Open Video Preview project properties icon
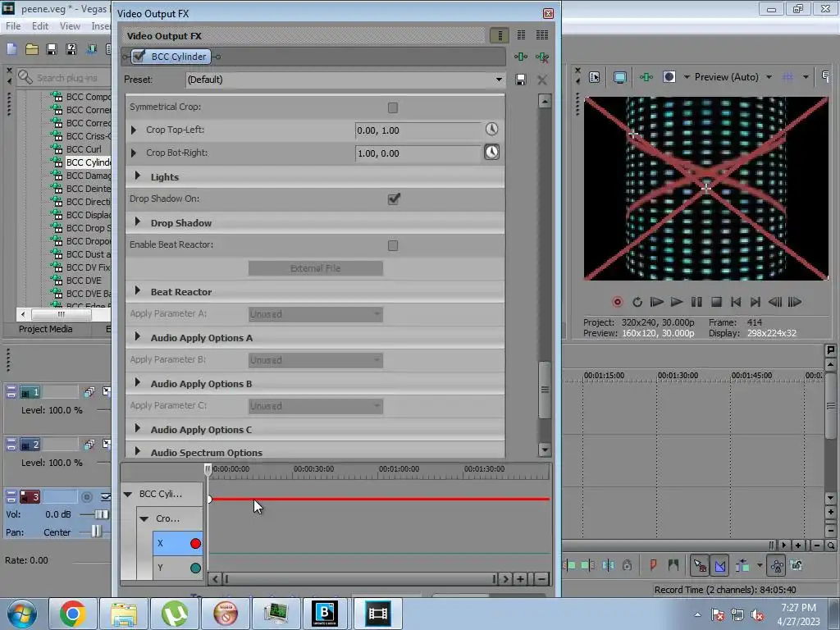Image resolution: width=840 pixels, height=630 pixels. click(x=595, y=77)
